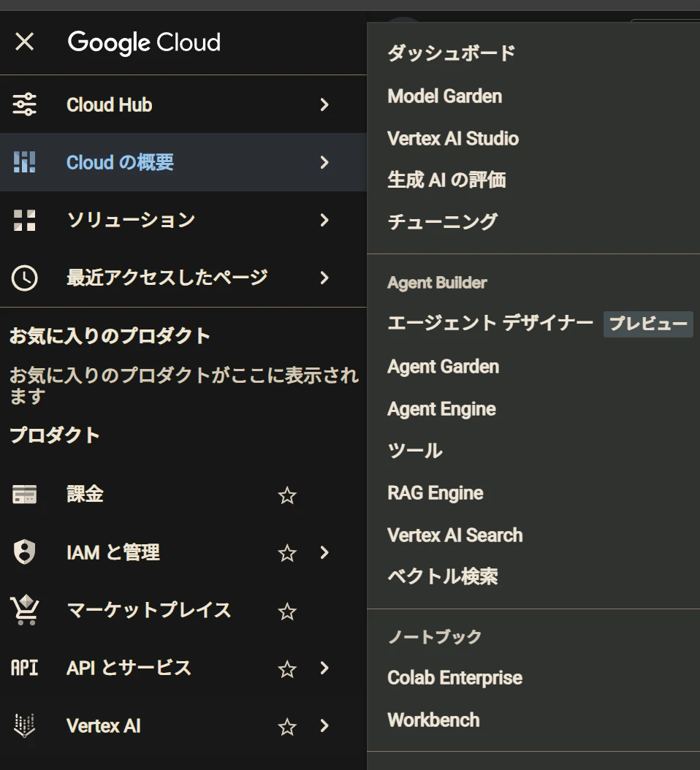Click the Vertex AI product icon

pyautogui.click(x=25, y=726)
